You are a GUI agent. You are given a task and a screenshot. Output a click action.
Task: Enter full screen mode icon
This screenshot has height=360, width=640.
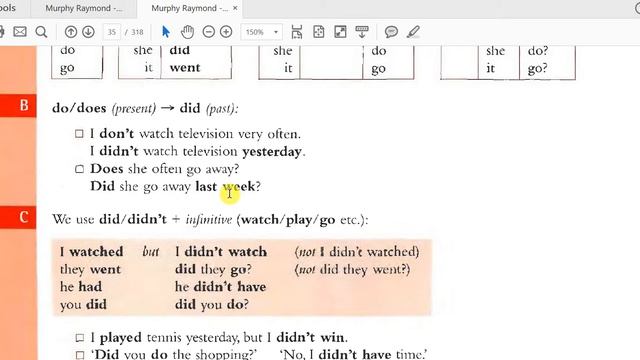[340, 31]
